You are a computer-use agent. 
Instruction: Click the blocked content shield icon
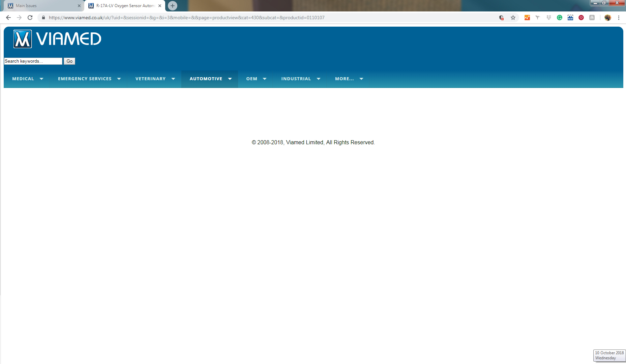click(x=501, y=18)
